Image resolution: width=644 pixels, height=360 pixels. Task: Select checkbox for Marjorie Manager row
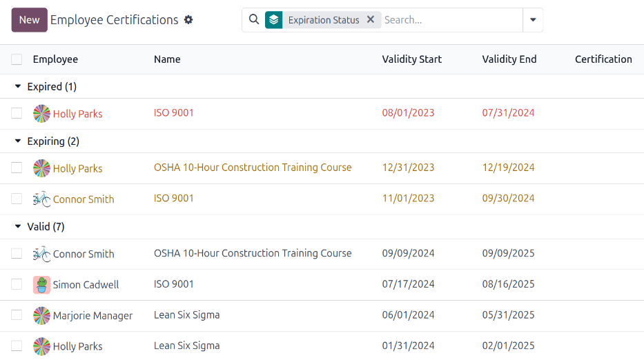[17, 316]
